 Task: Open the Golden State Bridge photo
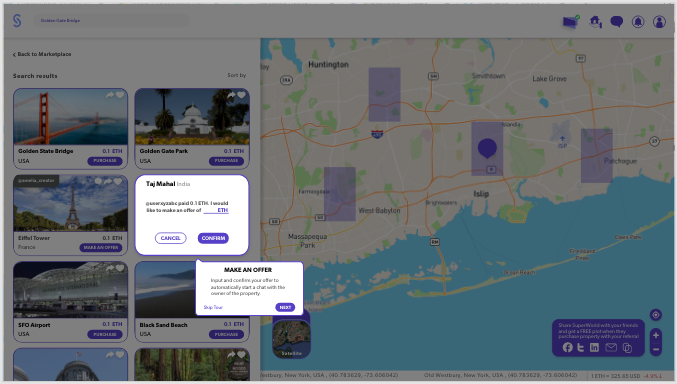tap(70, 117)
